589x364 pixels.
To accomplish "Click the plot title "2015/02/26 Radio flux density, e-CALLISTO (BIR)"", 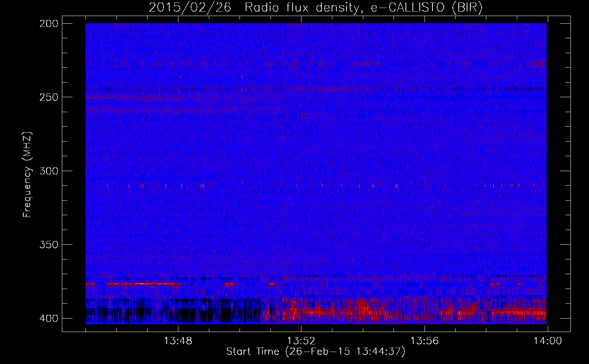I will tap(316, 8).
